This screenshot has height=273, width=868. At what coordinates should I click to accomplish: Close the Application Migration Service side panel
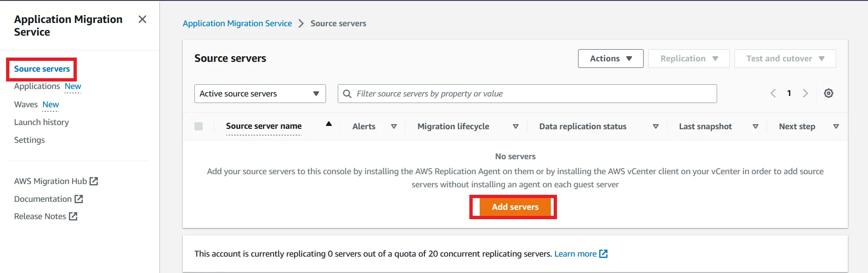click(x=142, y=19)
